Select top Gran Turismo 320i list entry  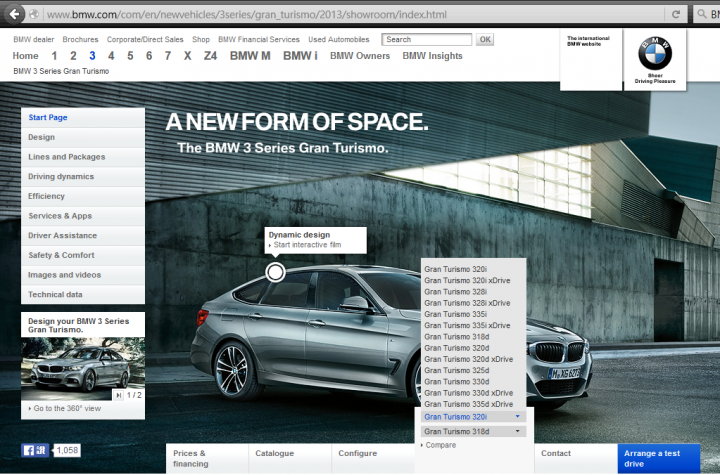(x=456, y=269)
